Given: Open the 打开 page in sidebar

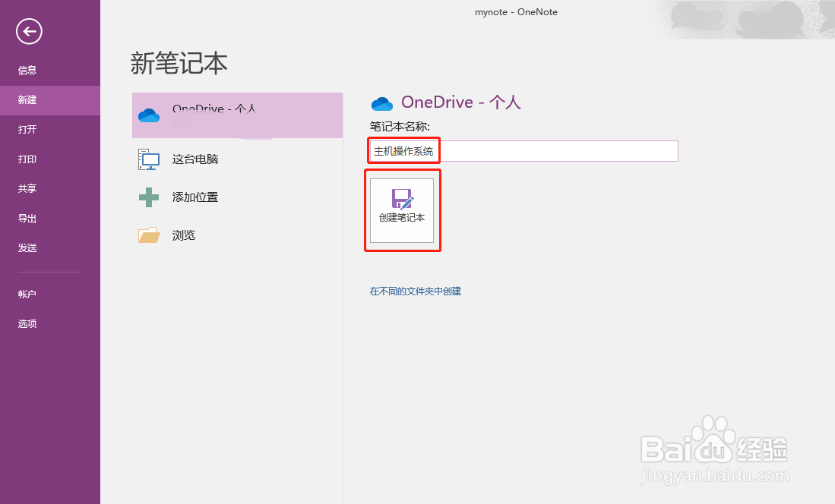Looking at the screenshot, I should [50, 129].
